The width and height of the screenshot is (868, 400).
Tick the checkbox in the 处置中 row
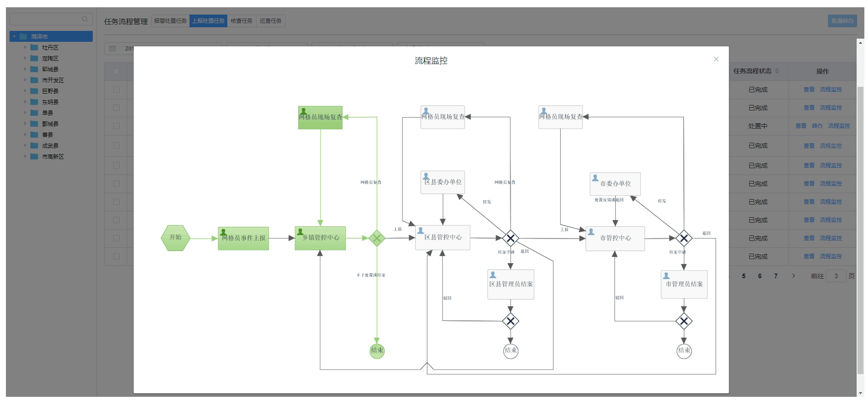point(116,126)
